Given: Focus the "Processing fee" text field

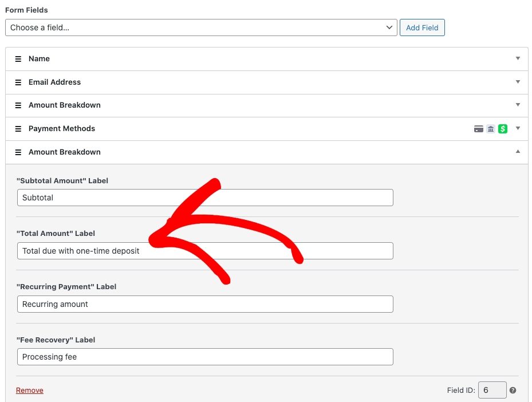Looking at the screenshot, I should coord(205,357).
